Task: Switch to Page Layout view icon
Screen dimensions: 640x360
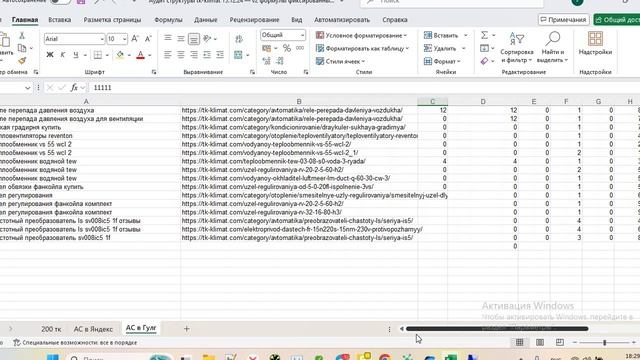Action: tap(540, 342)
